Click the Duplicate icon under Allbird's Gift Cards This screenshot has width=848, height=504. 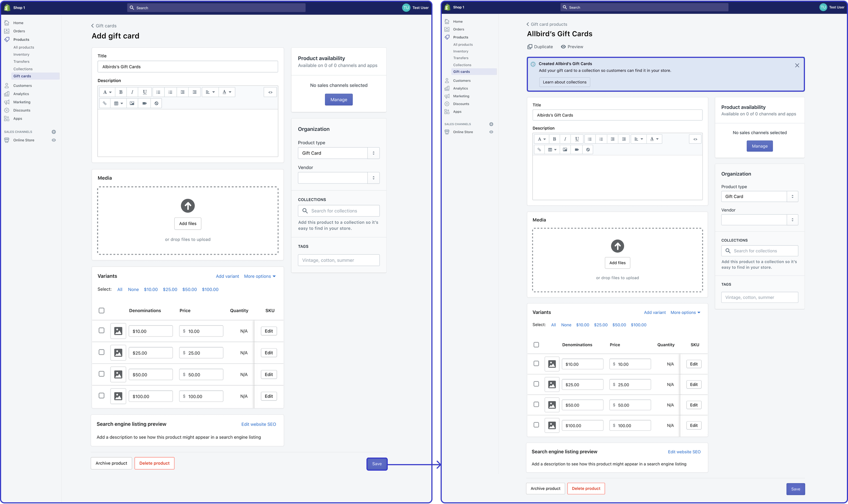[x=529, y=47]
